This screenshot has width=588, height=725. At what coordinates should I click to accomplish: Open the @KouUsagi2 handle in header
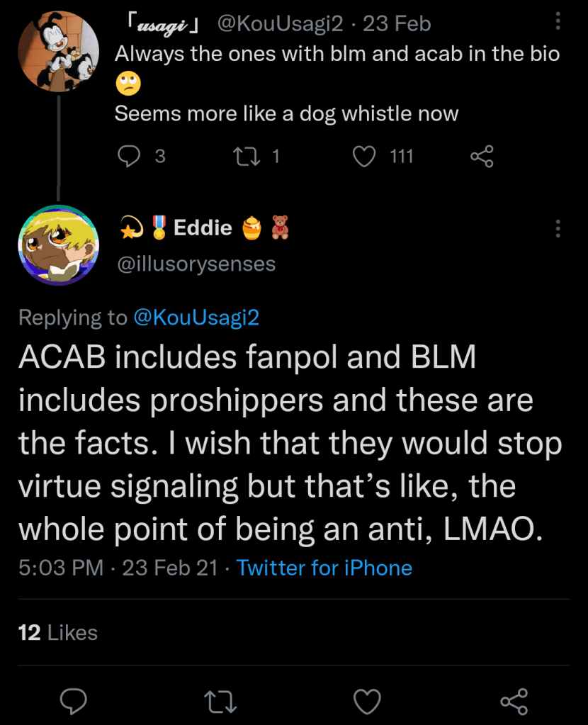pos(280,24)
